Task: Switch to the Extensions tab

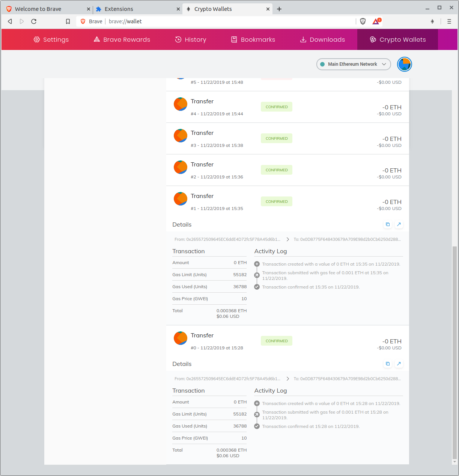Action: pos(137,9)
